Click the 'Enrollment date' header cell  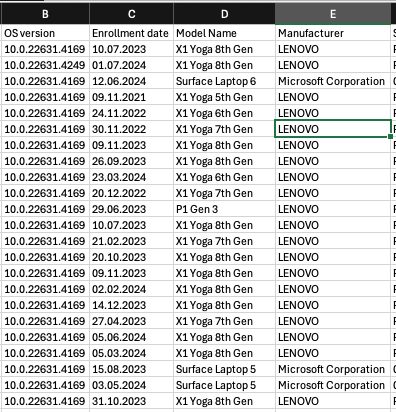[132, 33]
